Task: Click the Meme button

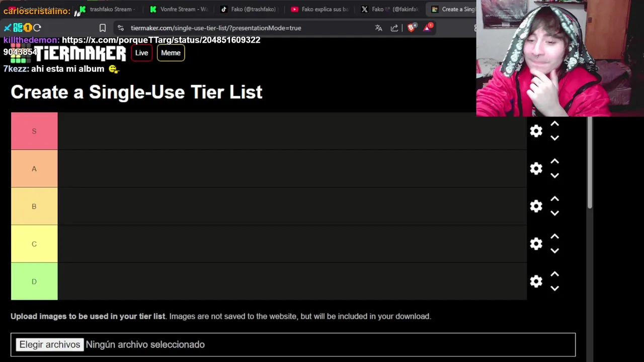Action: (171, 53)
